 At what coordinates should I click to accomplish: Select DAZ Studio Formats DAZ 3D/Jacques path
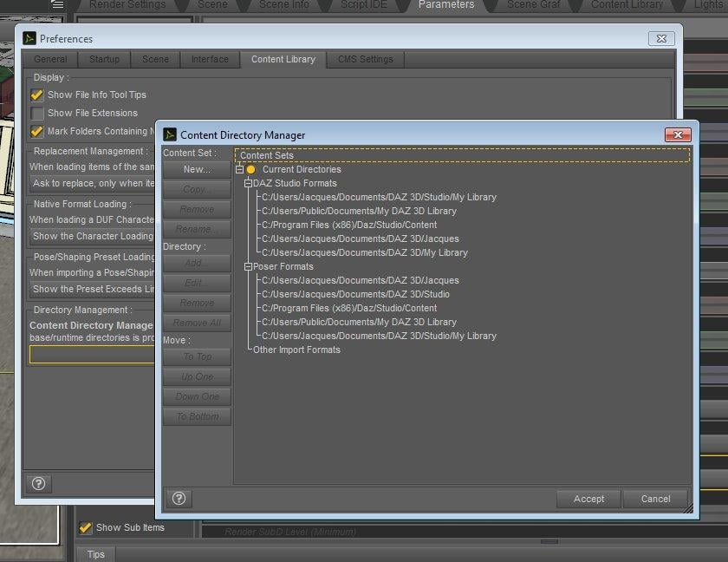coord(361,239)
